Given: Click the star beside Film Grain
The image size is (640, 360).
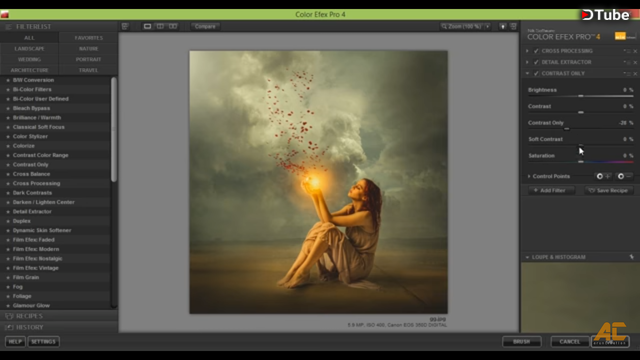Looking at the screenshot, I should (8, 278).
